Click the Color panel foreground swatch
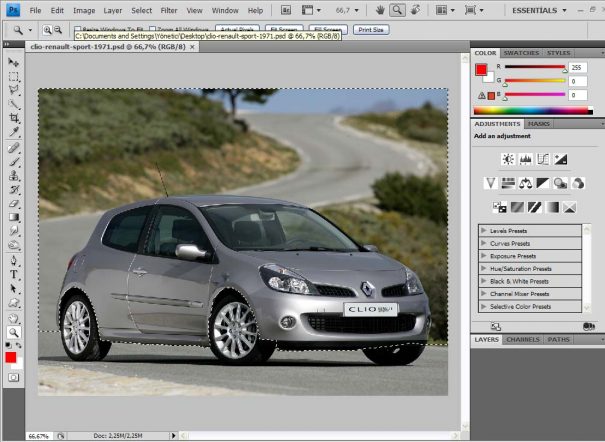 (x=481, y=70)
